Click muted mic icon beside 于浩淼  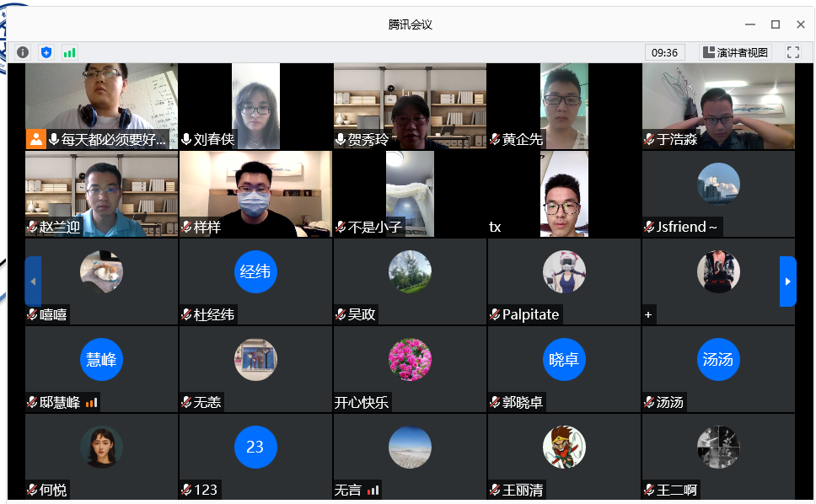(x=649, y=139)
